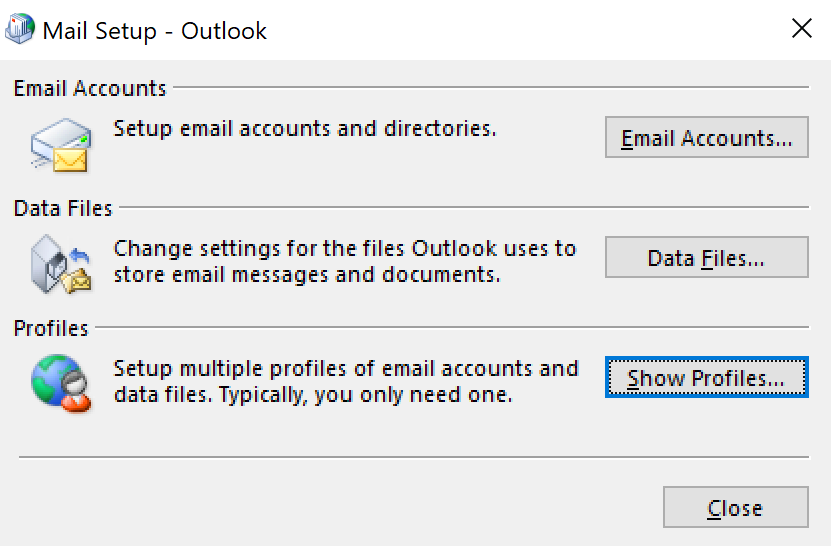Image resolution: width=831 pixels, height=546 pixels.
Task: Click the Data Files mailbox icon
Action: click(x=60, y=265)
